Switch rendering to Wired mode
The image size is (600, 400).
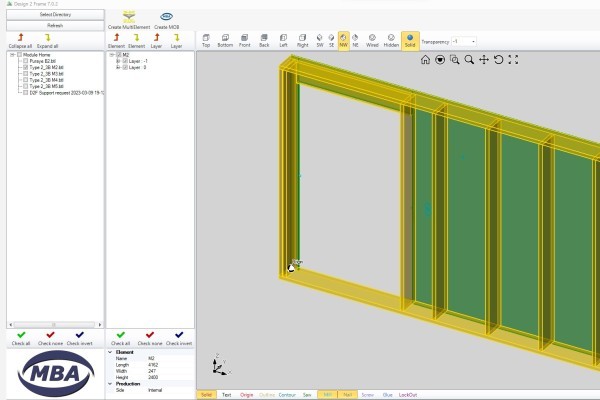(x=372, y=40)
